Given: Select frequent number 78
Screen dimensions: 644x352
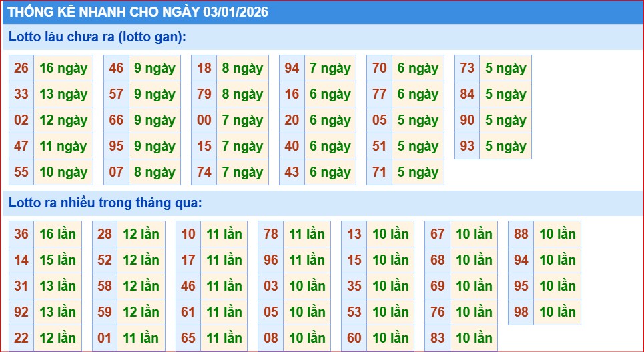Looking at the screenshot, I should 271,234.
